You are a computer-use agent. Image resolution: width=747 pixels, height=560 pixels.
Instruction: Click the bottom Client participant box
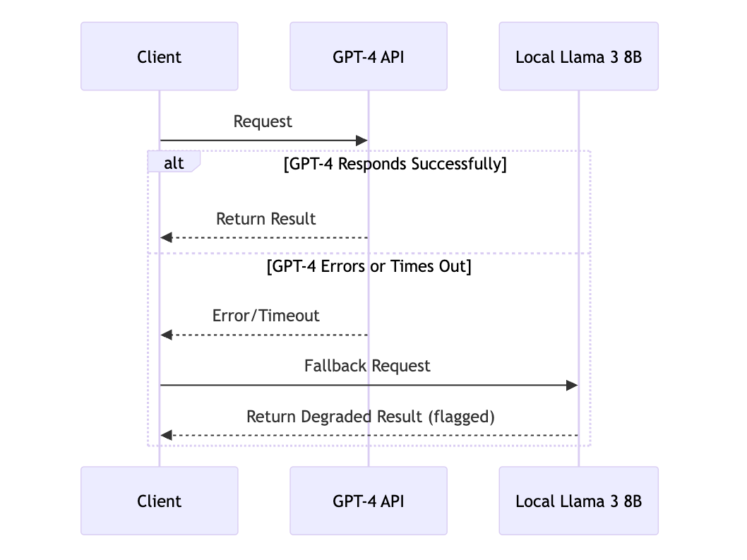159,501
